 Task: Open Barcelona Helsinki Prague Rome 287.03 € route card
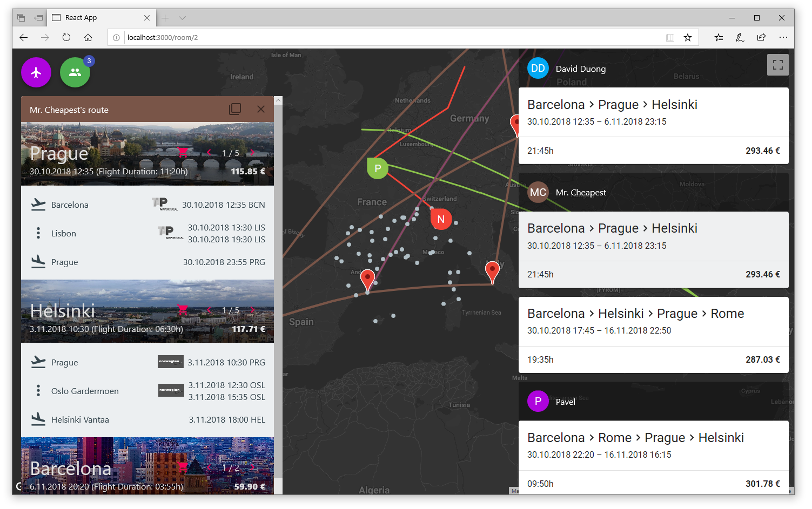click(x=653, y=335)
